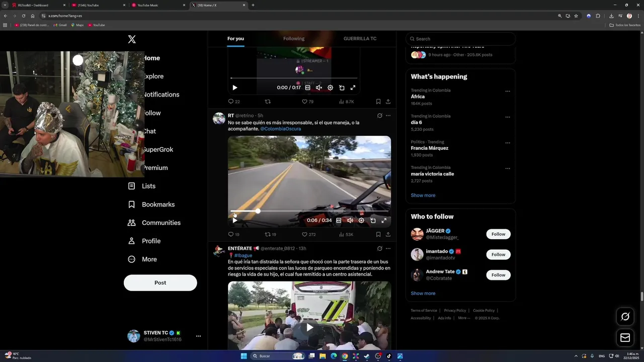
Task: Play the top video showing 0:00 / 0:17
Action: coord(234,87)
